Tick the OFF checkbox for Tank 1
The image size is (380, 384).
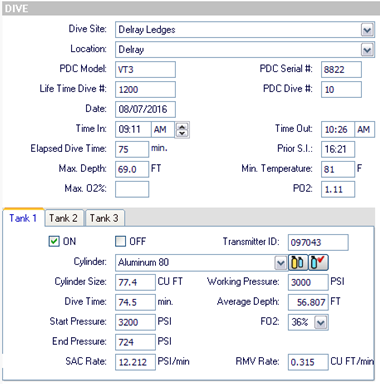click(120, 241)
